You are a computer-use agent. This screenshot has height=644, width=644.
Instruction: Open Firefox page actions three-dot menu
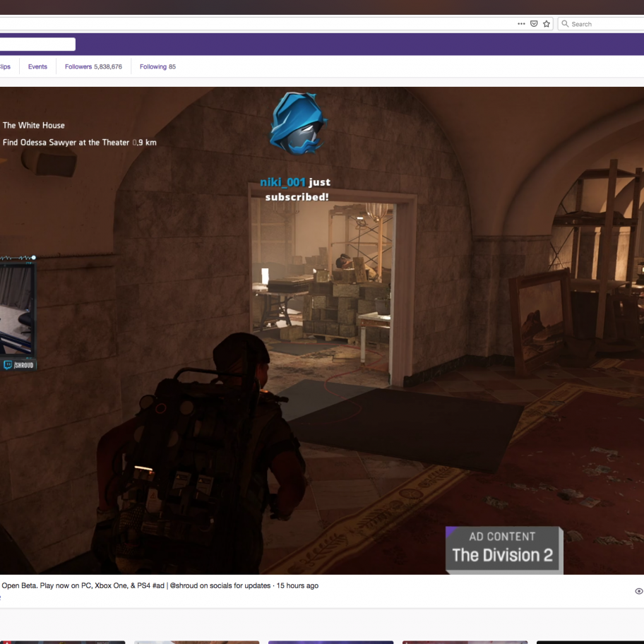(521, 23)
